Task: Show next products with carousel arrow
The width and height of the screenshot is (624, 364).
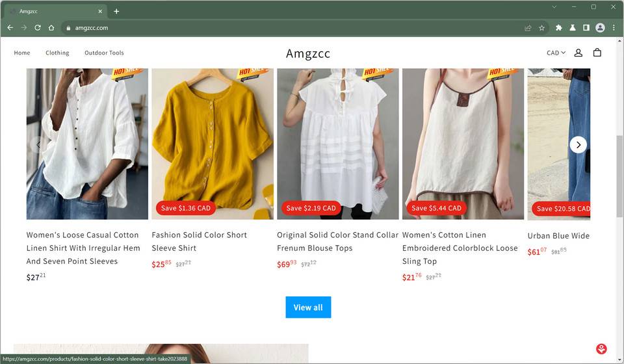Action: point(578,145)
